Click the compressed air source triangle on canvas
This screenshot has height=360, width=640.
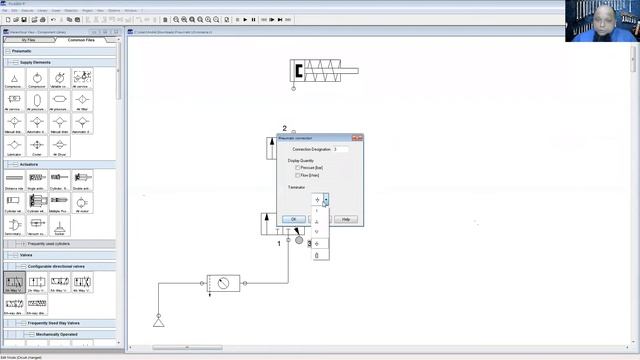(x=159, y=322)
